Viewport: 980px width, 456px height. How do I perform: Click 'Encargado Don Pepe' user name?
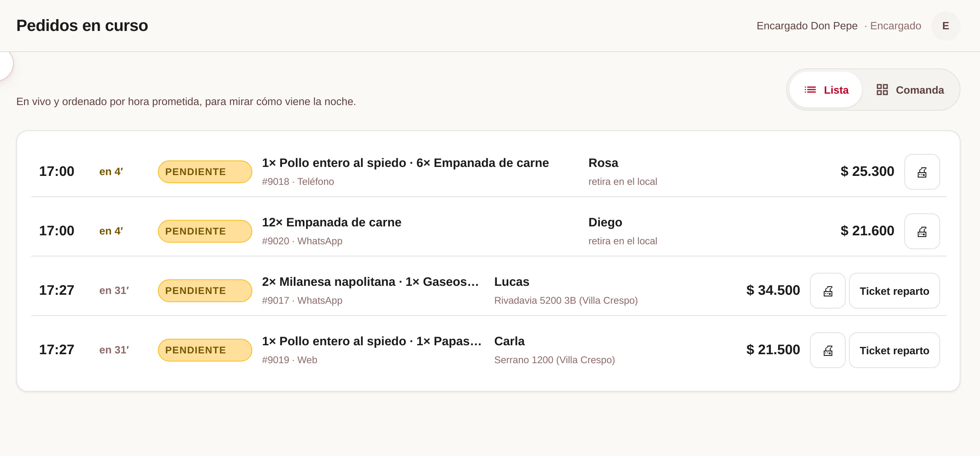[807, 26]
